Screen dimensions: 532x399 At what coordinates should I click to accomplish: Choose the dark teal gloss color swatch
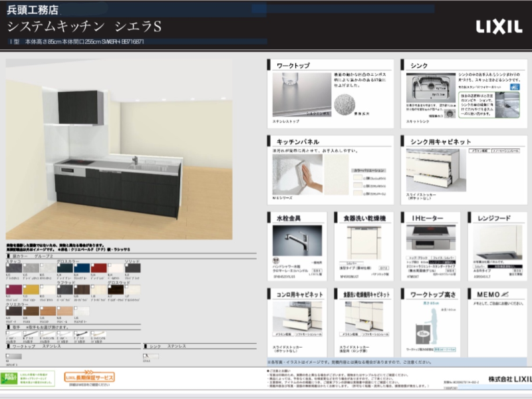point(65,268)
